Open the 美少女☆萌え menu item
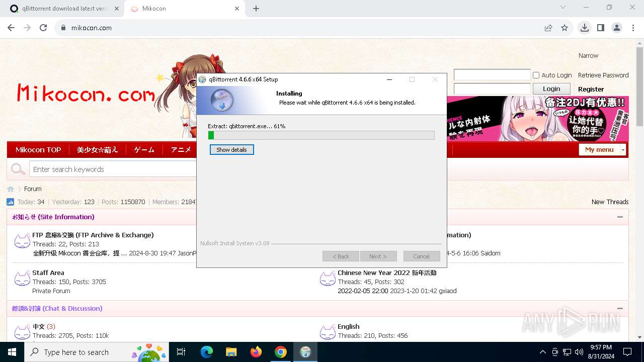The image size is (644, 362). (97, 150)
